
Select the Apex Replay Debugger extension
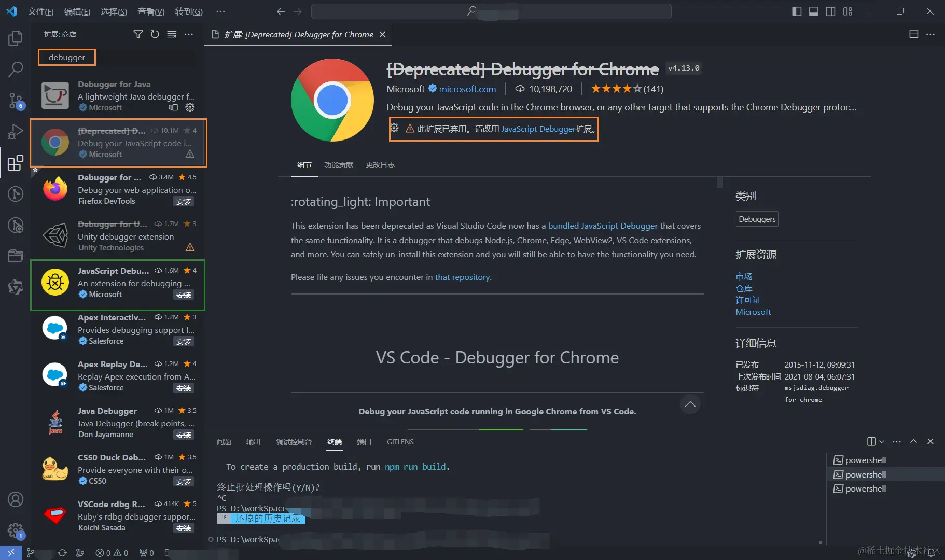tap(118, 376)
